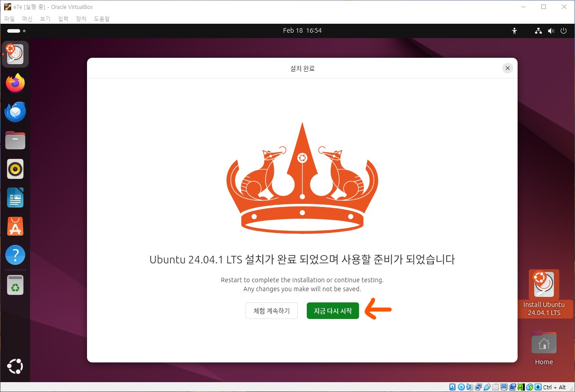Click the network status icon in the top bar
Viewport: 575px width, 392px height.
pos(539,31)
